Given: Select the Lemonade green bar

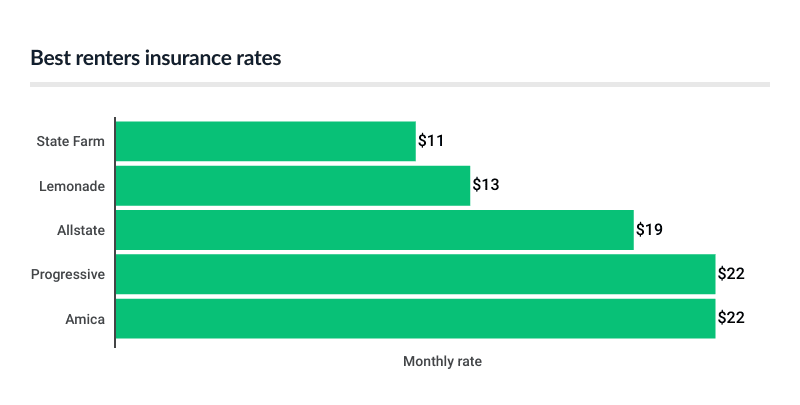Looking at the screenshot, I should click(x=293, y=186).
